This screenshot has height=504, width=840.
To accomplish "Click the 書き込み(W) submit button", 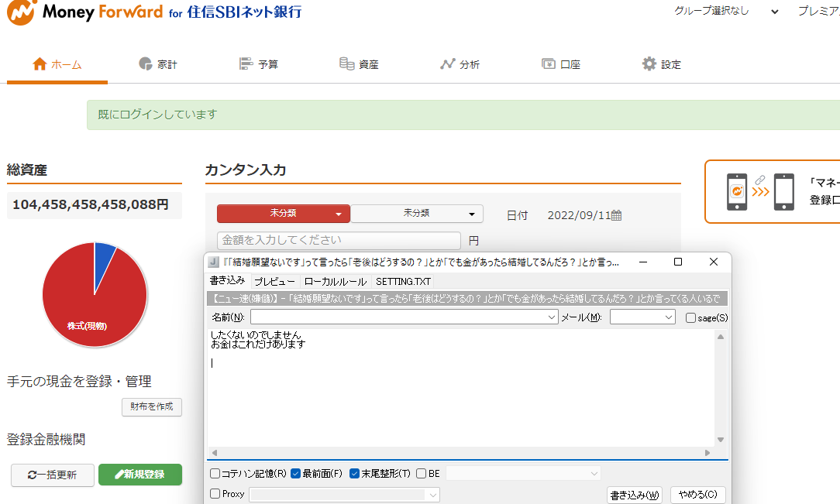I will 635,495.
